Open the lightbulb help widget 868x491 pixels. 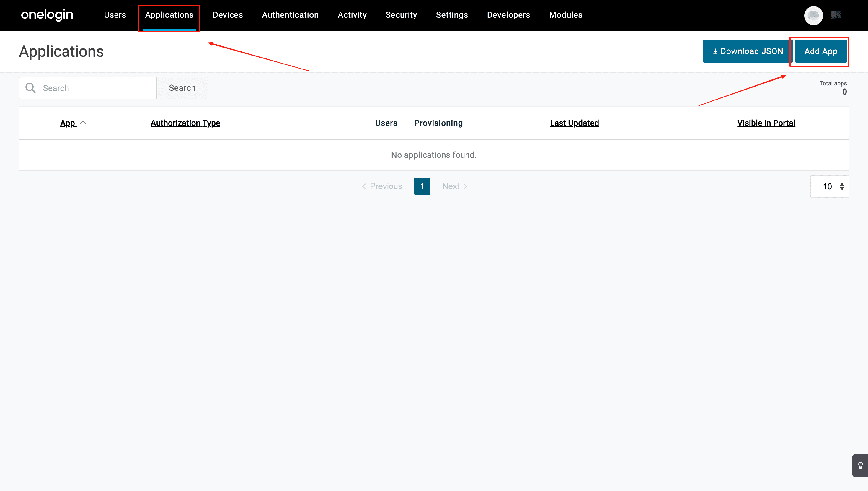(x=860, y=466)
